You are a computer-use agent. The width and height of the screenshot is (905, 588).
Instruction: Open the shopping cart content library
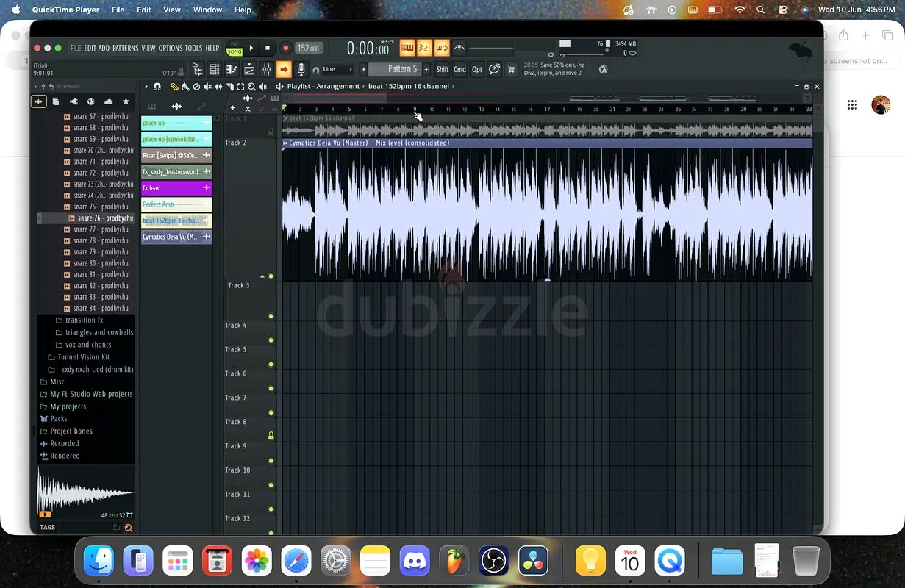[x=512, y=70]
